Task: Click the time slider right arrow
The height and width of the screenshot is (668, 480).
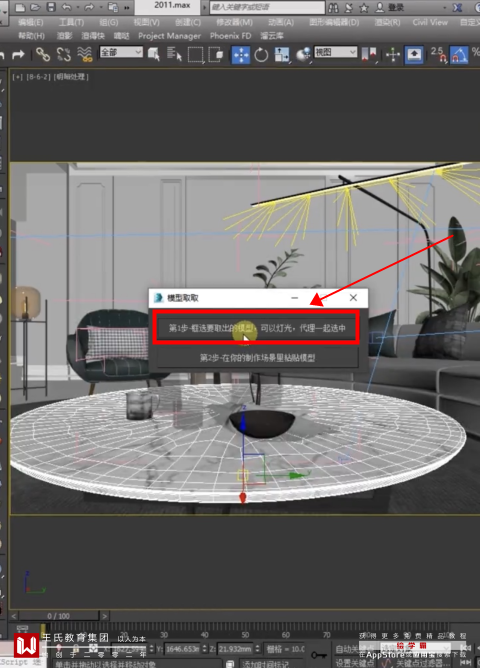Action: (104, 616)
